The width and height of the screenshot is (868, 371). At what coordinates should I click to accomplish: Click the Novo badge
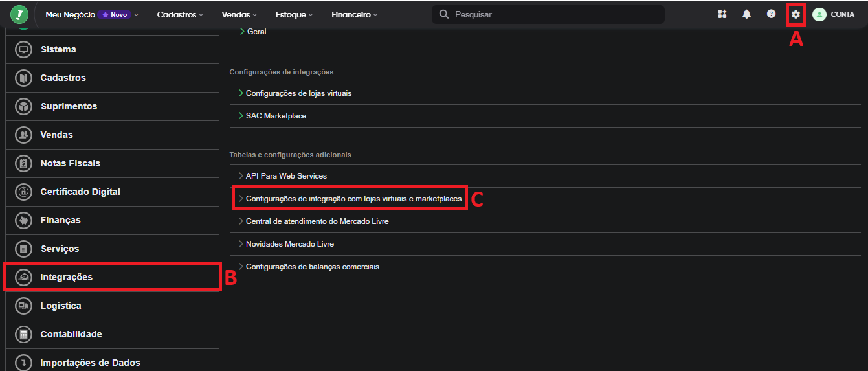click(x=115, y=14)
